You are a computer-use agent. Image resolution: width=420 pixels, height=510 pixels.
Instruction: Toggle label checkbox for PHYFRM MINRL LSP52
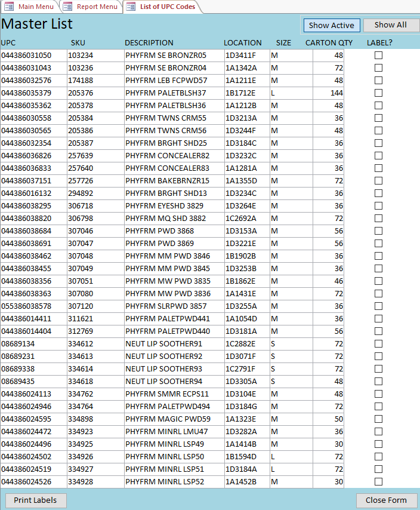pos(378,482)
